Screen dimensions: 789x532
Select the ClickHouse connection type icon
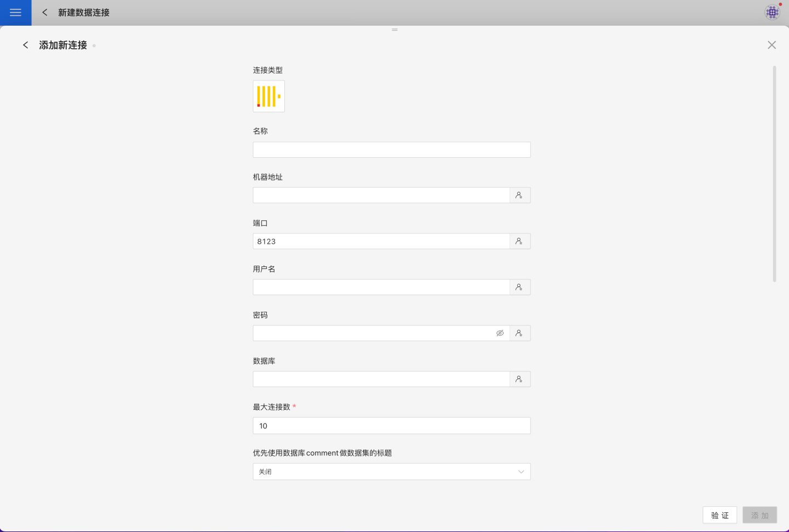click(x=268, y=96)
